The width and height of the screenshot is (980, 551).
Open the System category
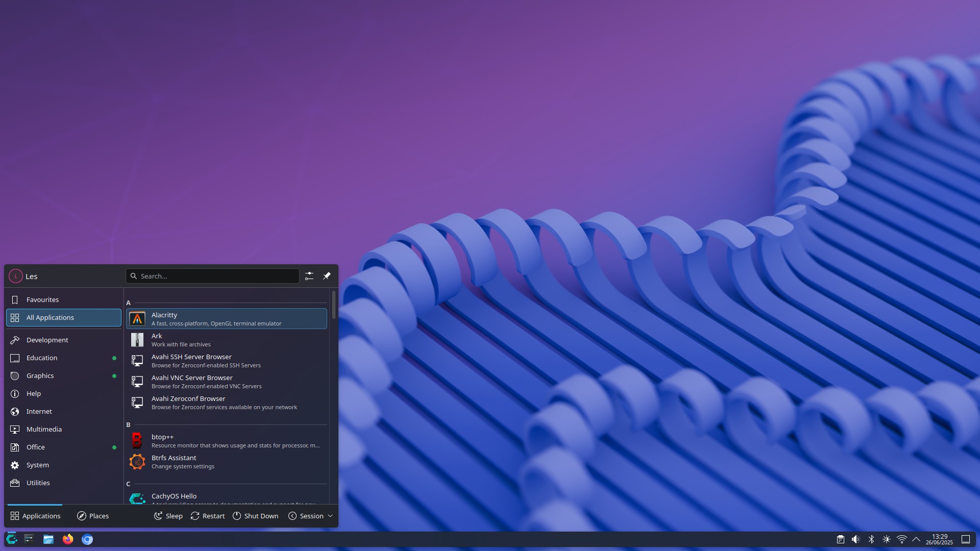point(64,465)
